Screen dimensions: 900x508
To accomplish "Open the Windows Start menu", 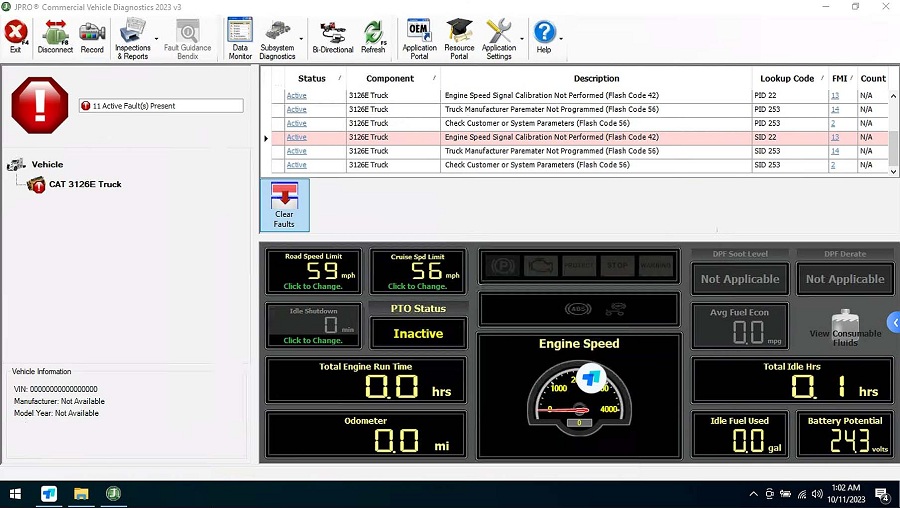I will 15,494.
